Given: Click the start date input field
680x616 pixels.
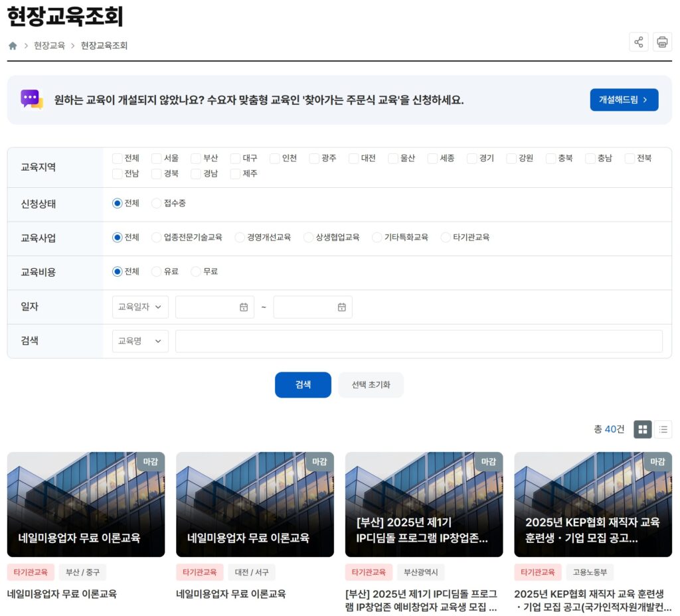Looking at the screenshot, I should click(x=214, y=307).
